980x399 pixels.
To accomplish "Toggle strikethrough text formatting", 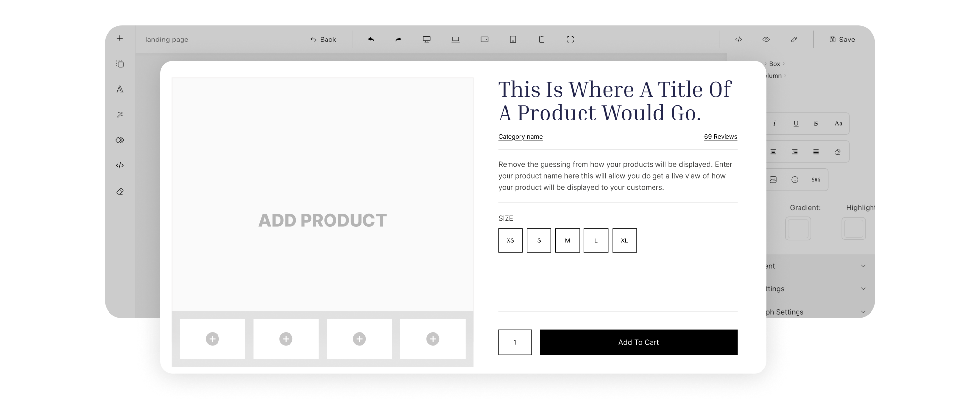I will 816,124.
